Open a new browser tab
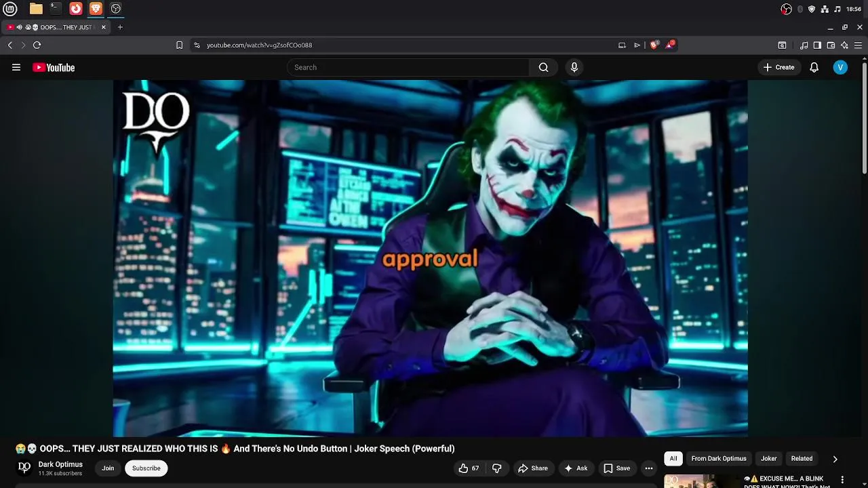The height and width of the screenshot is (488, 868). (x=120, y=27)
